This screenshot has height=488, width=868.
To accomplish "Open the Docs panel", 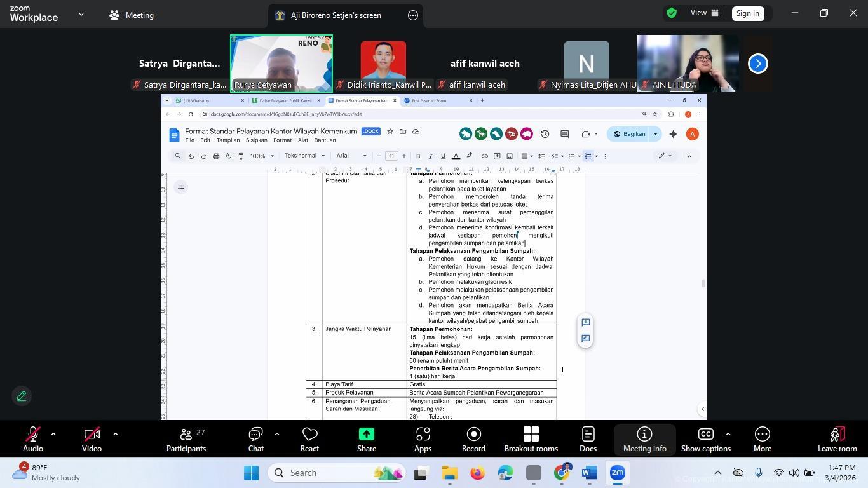I will pos(588,439).
